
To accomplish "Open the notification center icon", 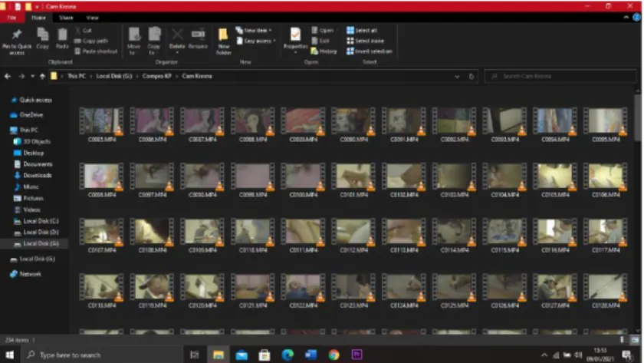I will (627, 355).
